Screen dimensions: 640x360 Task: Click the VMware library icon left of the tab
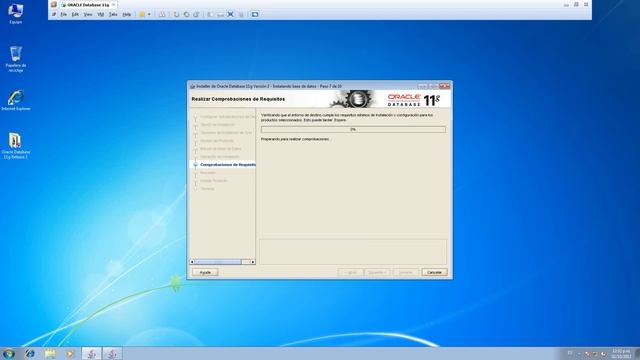pos(53,4)
